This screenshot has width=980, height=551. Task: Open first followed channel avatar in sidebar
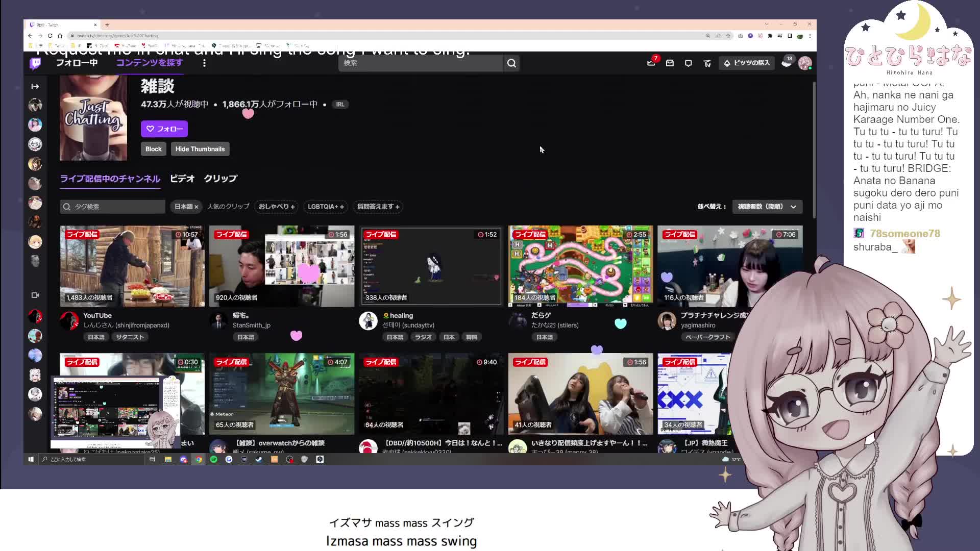coord(35,105)
